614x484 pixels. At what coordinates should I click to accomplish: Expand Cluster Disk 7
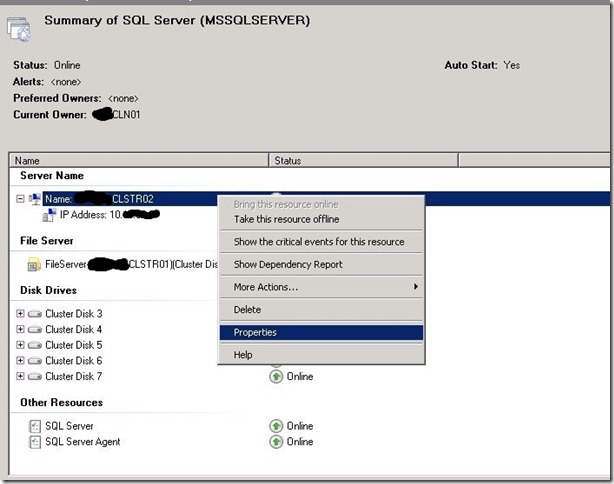pos(20,376)
